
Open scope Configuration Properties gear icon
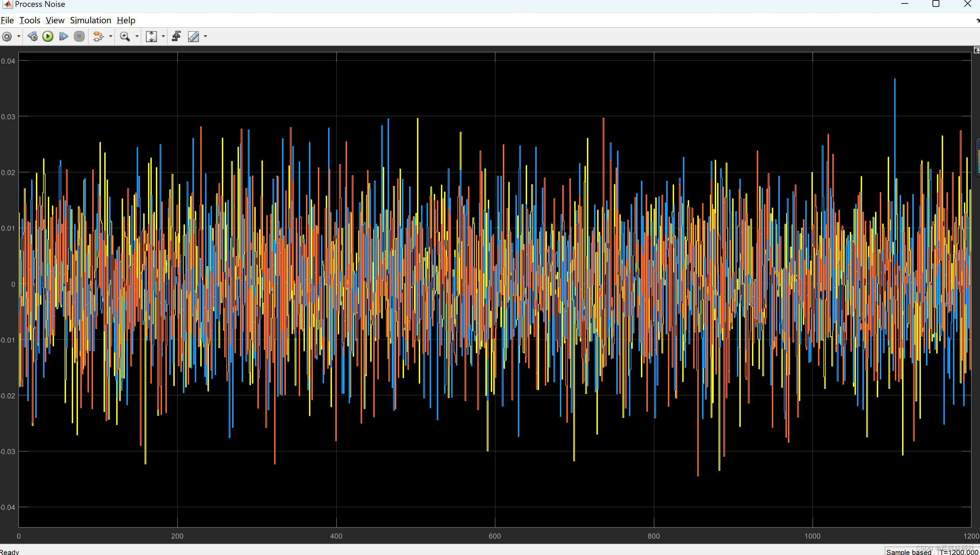7,37
